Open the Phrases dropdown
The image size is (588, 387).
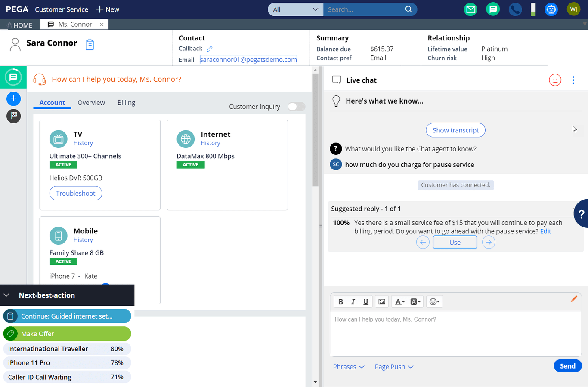tap(348, 366)
